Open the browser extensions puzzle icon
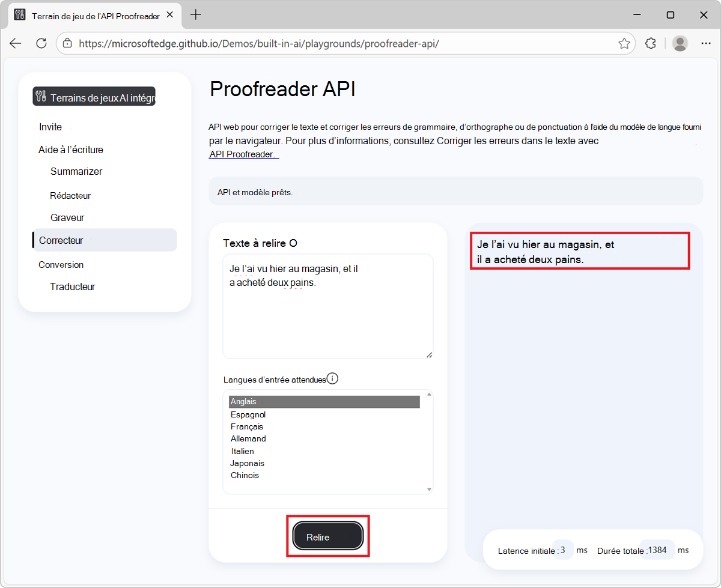The image size is (721, 588). (x=650, y=43)
